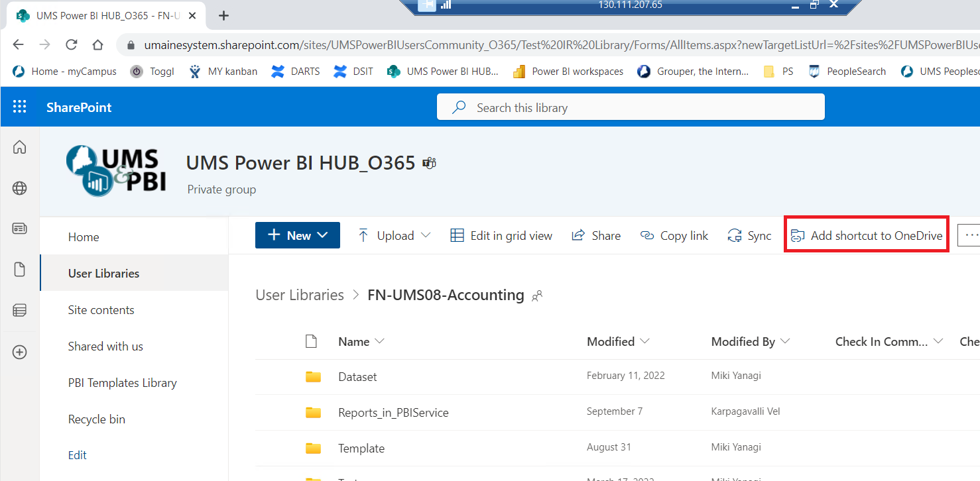
Task: Open Recycle bin in navigation
Action: click(x=96, y=419)
